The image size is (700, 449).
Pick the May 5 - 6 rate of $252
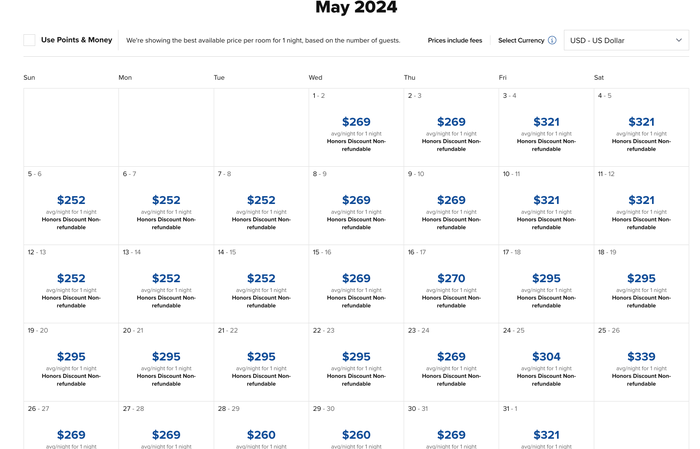pos(71,206)
